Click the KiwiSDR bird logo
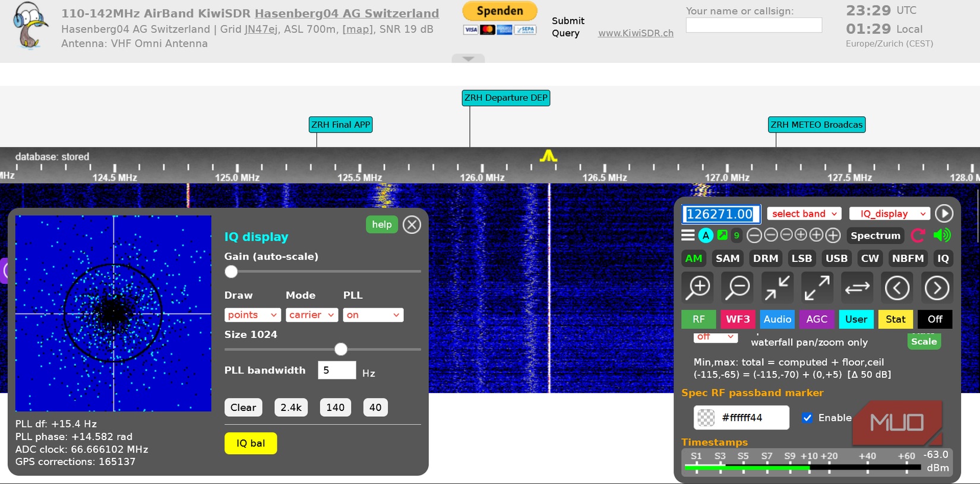Screen dimensions: 980x484 pyautogui.click(x=30, y=26)
